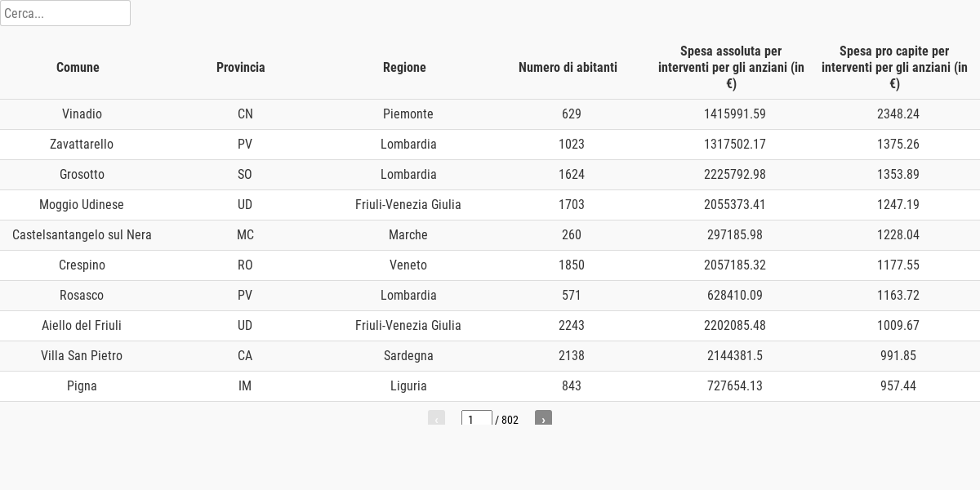Viewport: 980px width, 490px height.
Task: Click Castelsantangelo sul Nera cell
Action: pos(82,235)
